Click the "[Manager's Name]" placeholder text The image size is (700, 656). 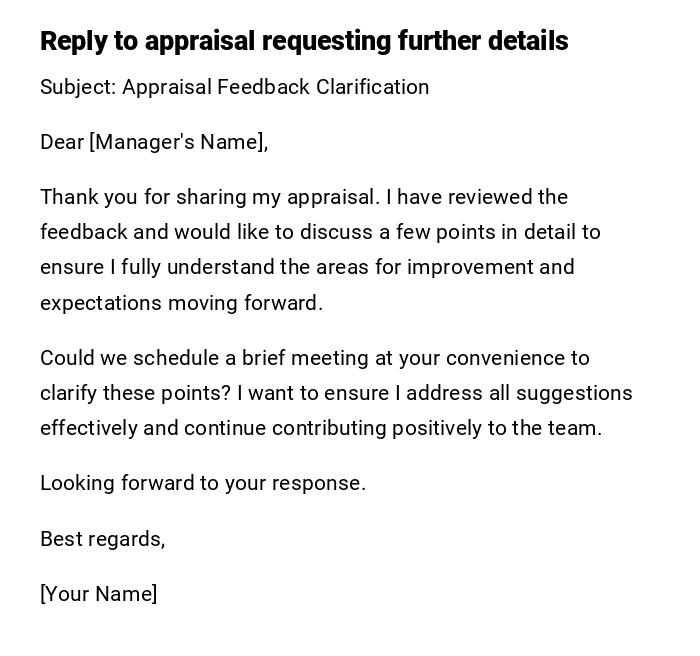click(x=178, y=142)
